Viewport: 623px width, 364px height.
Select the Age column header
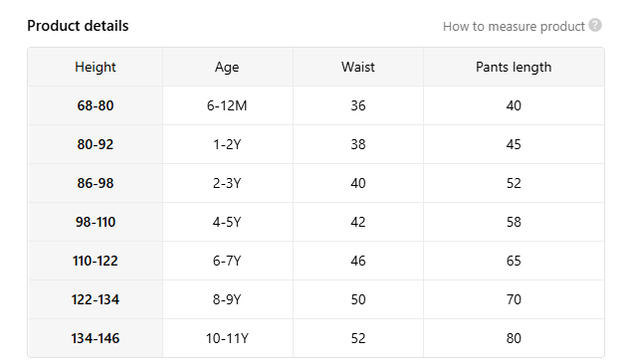click(227, 67)
